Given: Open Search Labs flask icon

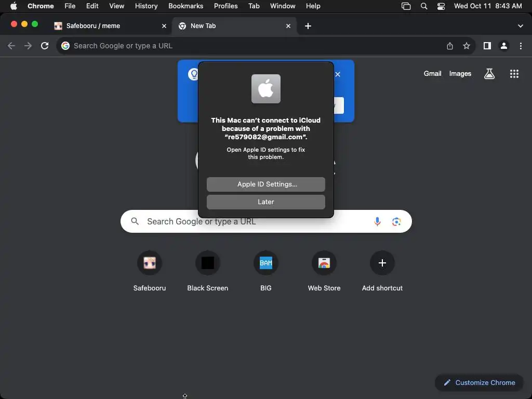Looking at the screenshot, I should coord(489,74).
